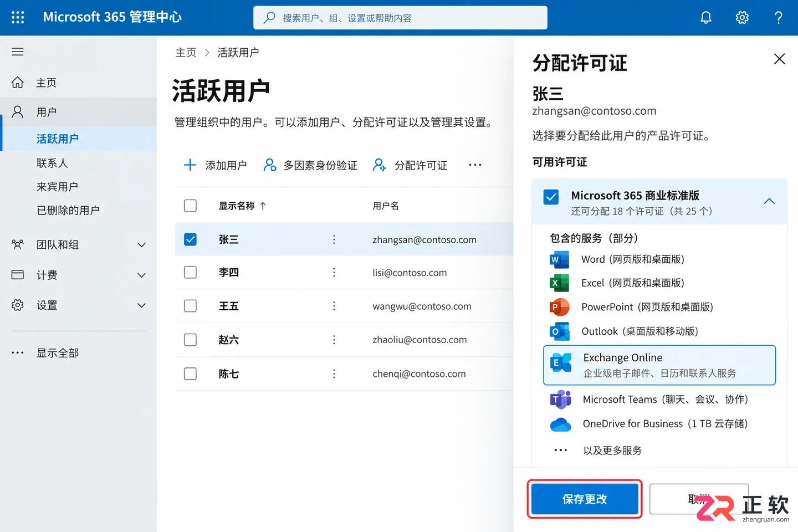Check the 赵六 row checkbox
798x532 pixels.
point(190,340)
